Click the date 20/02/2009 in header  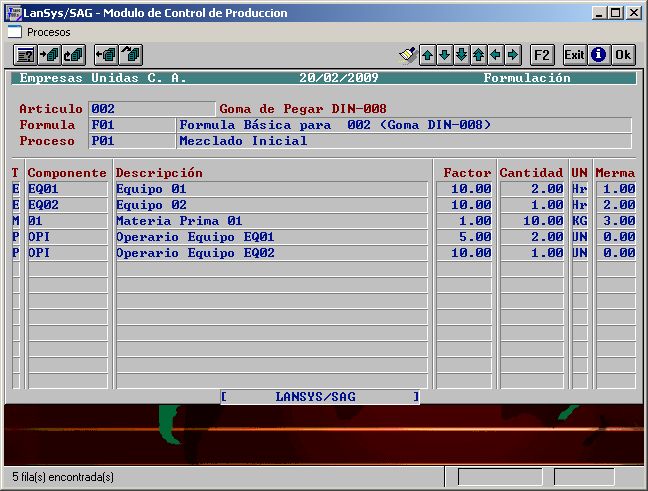339,78
